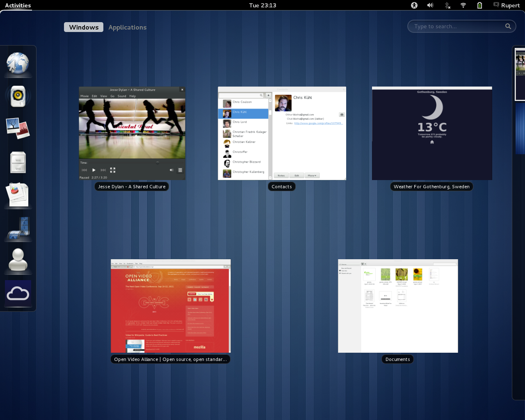Image resolution: width=525 pixels, height=420 pixels.
Task: Switch to the Applications tab
Action: pos(127,27)
